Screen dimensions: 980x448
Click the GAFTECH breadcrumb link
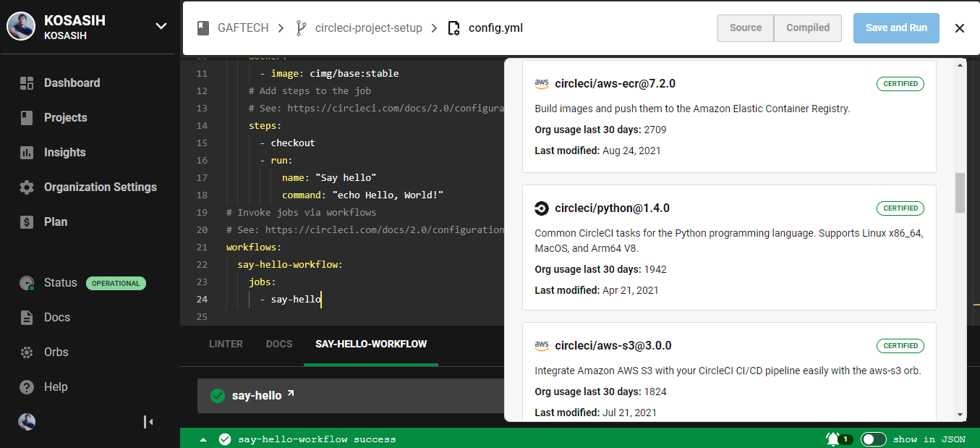point(243,28)
